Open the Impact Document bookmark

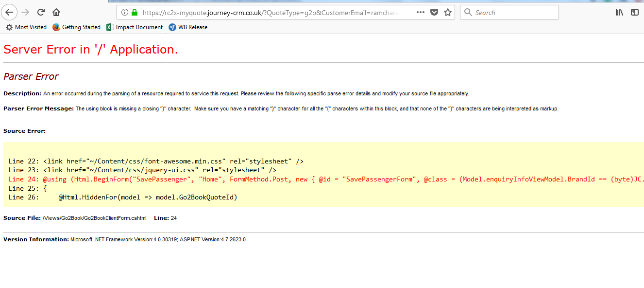point(135,27)
